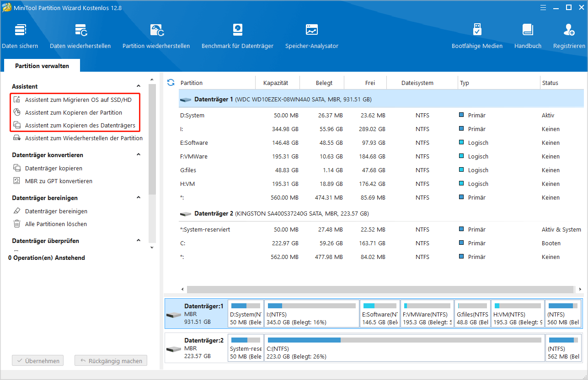Collapse Datenträger überprüfen section

[139, 241]
